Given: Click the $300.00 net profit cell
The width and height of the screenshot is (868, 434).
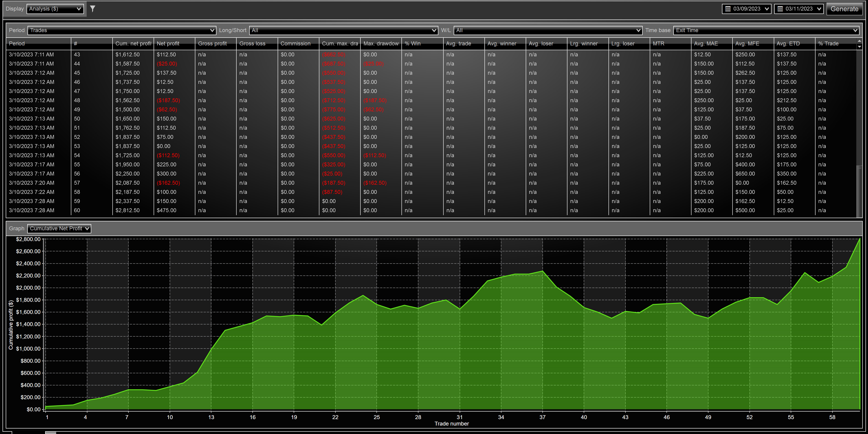Looking at the screenshot, I should point(174,174).
